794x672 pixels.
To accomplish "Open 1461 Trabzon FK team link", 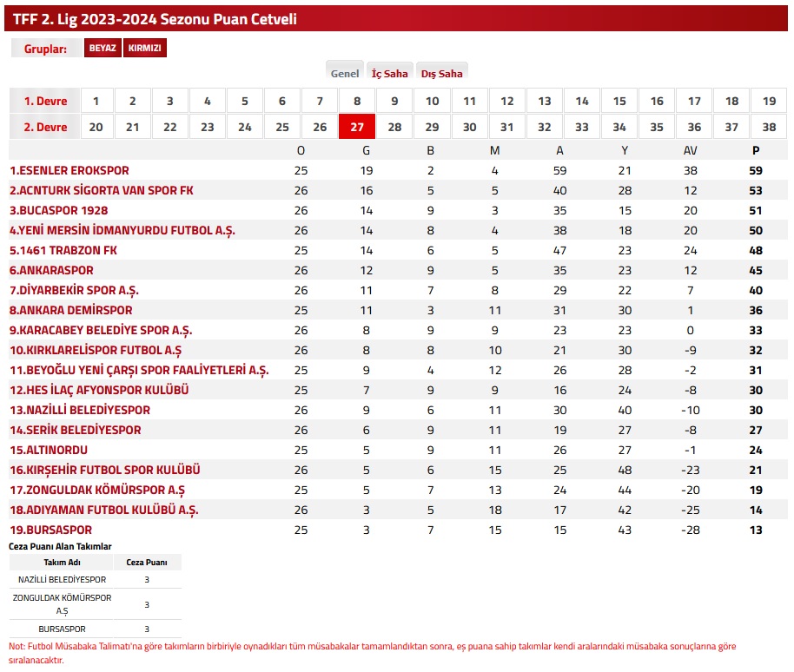I will pyautogui.click(x=63, y=251).
